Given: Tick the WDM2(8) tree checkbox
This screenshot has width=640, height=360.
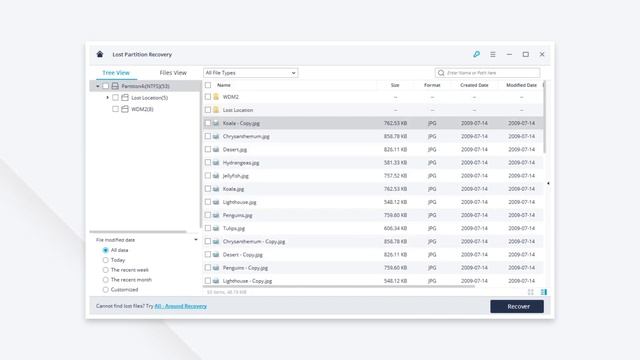Looking at the screenshot, I should pyautogui.click(x=116, y=109).
